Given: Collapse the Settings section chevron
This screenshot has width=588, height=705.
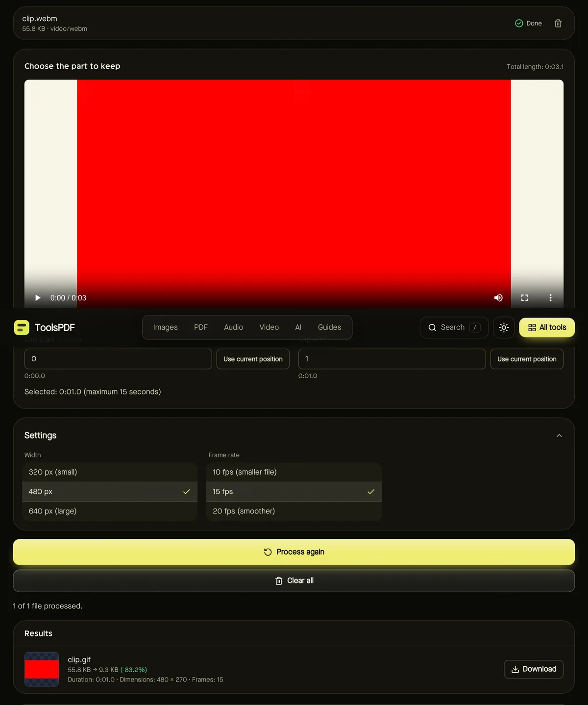Looking at the screenshot, I should pos(559,436).
